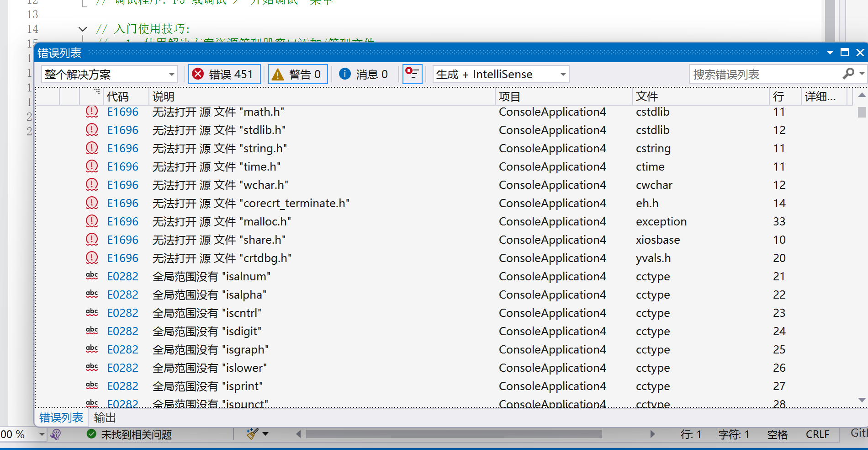Open the code cleanup profile dropdown arrow

(265, 434)
